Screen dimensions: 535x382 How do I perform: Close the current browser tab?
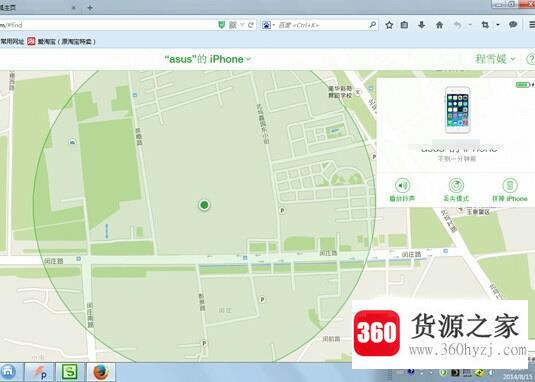click(73, 8)
